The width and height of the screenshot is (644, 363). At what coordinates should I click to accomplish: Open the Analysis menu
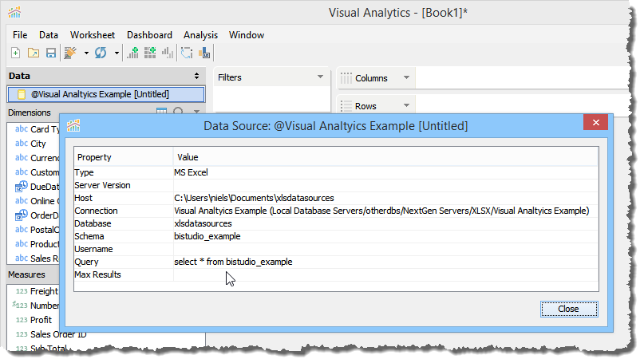(x=200, y=35)
